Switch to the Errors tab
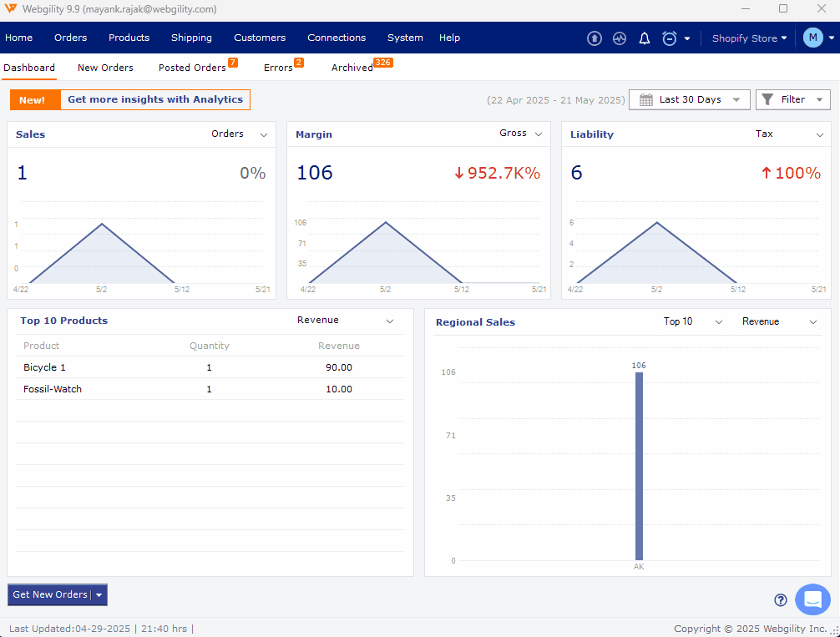The width and height of the screenshot is (840, 637). pos(278,68)
